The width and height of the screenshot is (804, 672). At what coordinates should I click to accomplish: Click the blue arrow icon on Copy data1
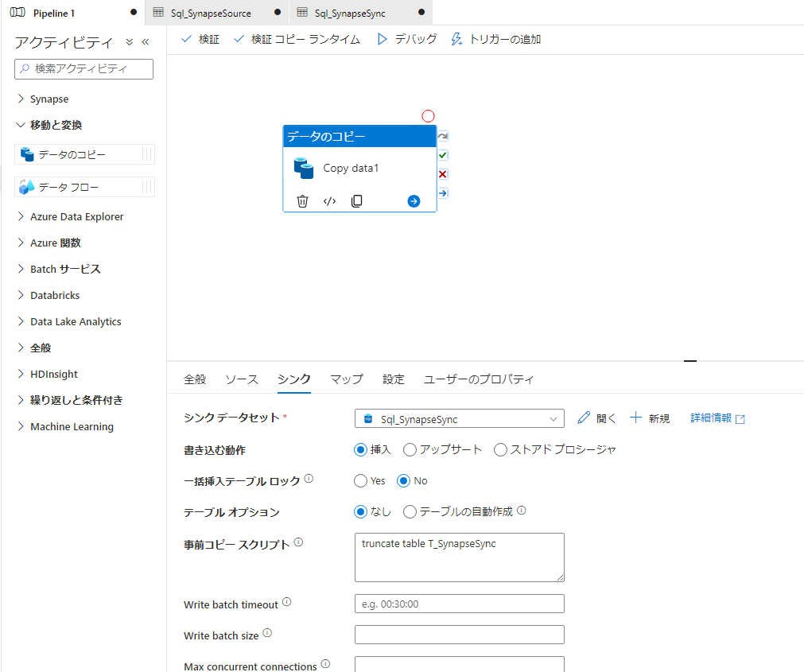click(414, 201)
